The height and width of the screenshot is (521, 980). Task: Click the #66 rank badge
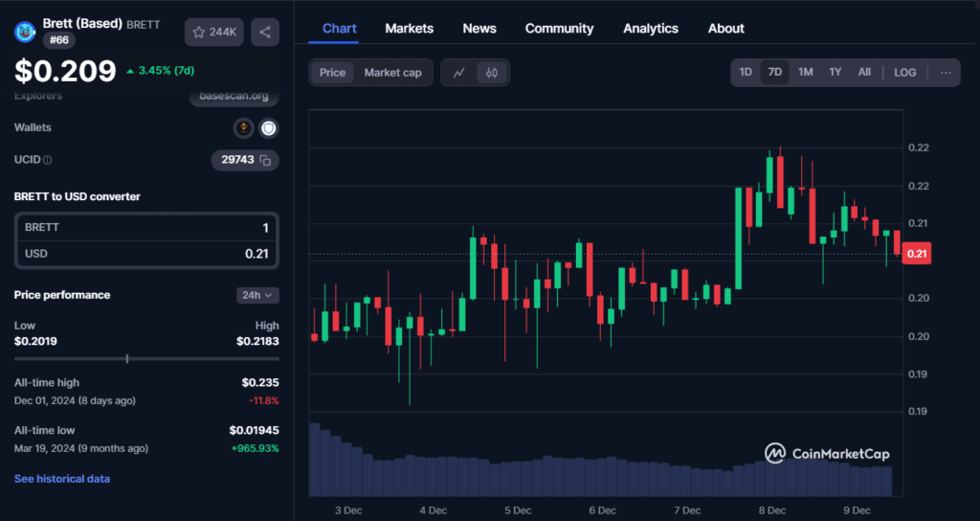[58, 40]
